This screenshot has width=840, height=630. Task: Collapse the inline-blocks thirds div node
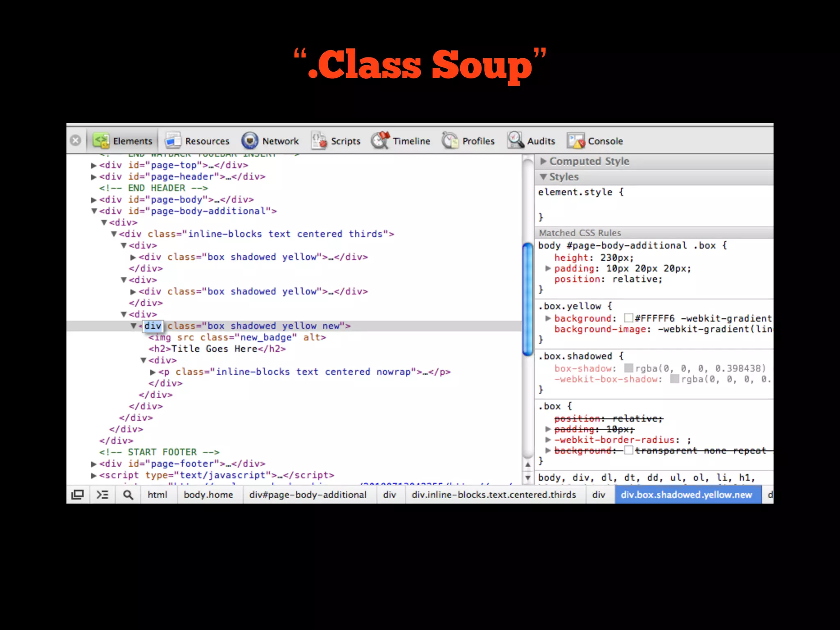pos(114,234)
